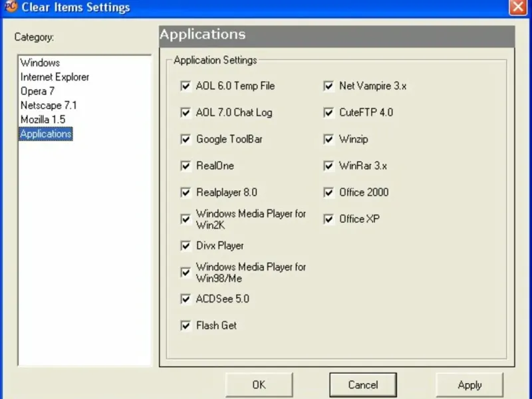Select the highlighted Applications category
The image size is (532, 399).
tap(46, 134)
